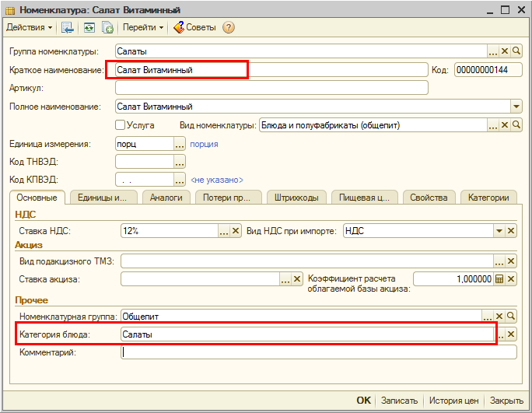Click the порция unit link
This screenshot has height=413, width=532.
tap(204, 144)
